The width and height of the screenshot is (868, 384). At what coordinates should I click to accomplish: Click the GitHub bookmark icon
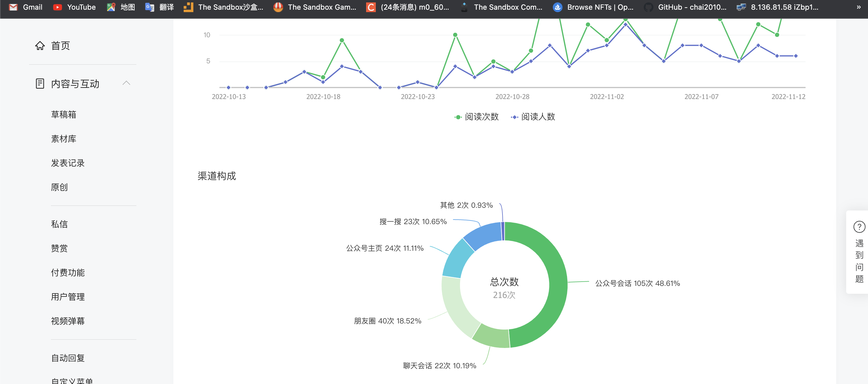(648, 7)
